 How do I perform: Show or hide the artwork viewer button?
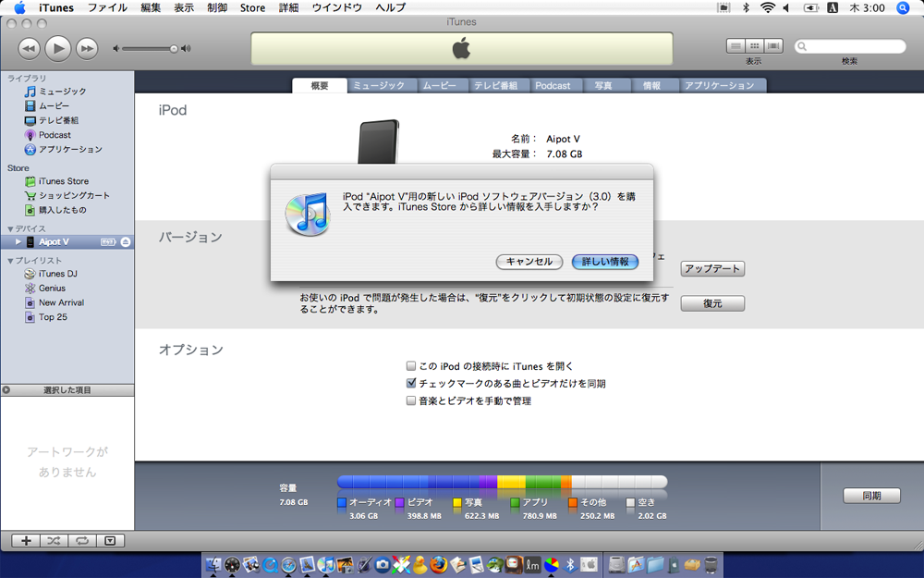(110, 541)
